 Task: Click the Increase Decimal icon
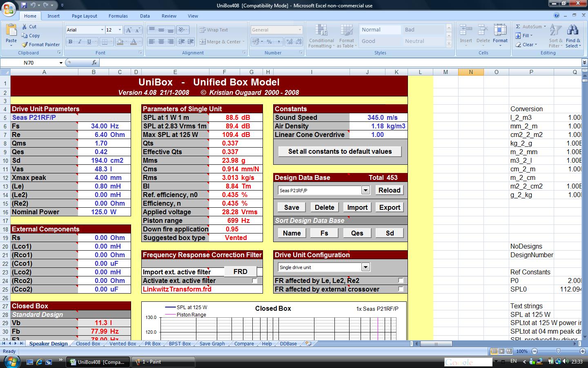tap(290, 42)
